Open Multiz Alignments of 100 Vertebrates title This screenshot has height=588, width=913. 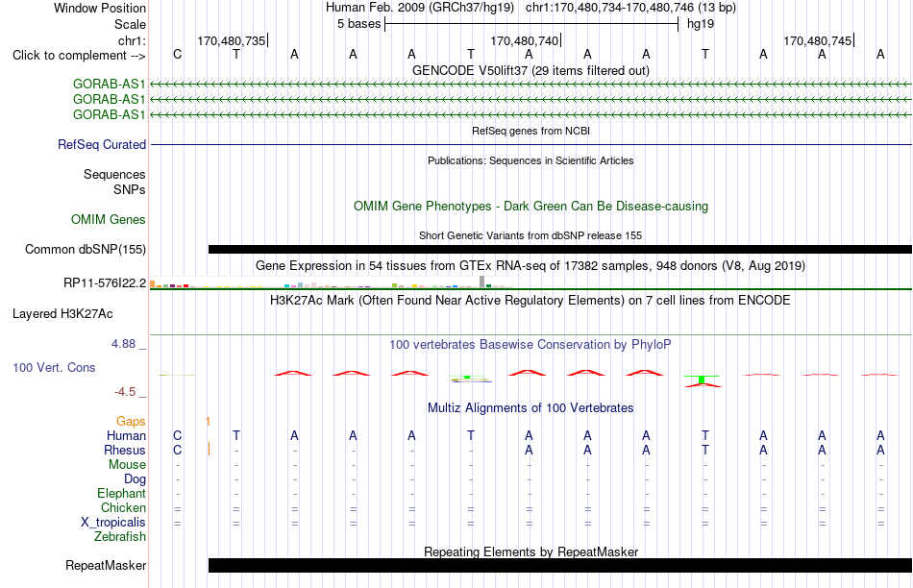coord(531,408)
